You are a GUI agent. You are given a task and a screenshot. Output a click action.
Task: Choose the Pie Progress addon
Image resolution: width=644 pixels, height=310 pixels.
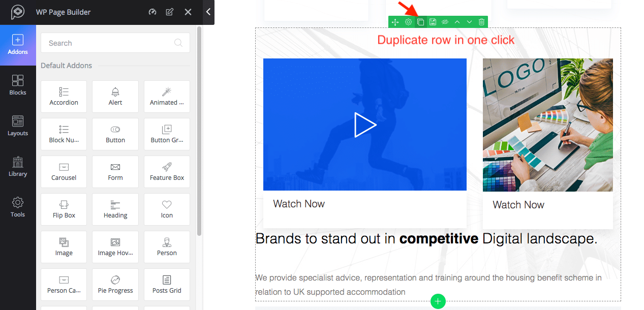tap(115, 285)
